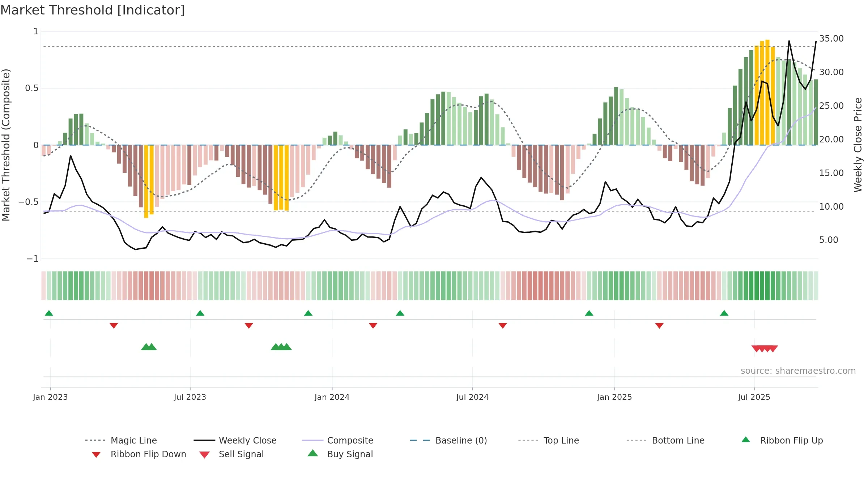This screenshot has width=868, height=488.
Task: Toggle the Bottom Line legend entry
Action: [665, 440]
